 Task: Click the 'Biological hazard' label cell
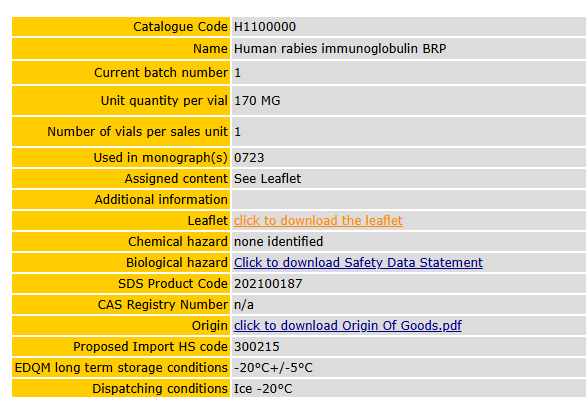(x=121, y=262)
